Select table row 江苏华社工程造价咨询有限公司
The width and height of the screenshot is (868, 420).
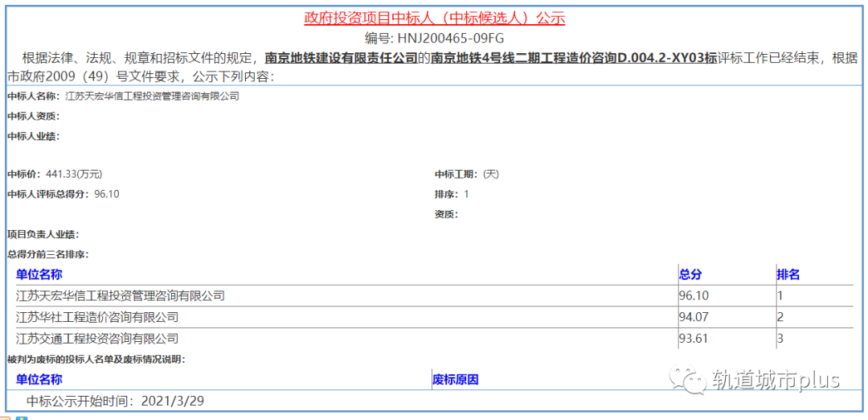[435, 318]
